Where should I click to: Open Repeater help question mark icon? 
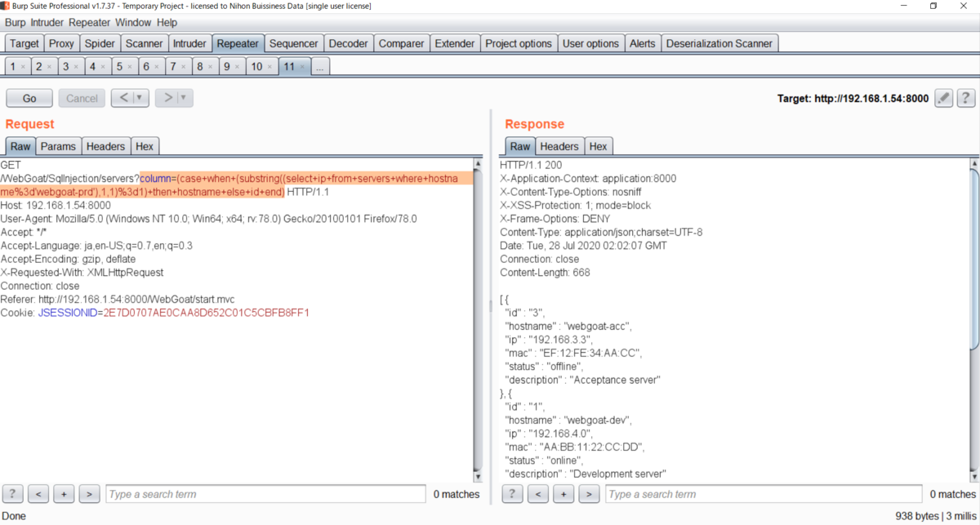(965, 98)
